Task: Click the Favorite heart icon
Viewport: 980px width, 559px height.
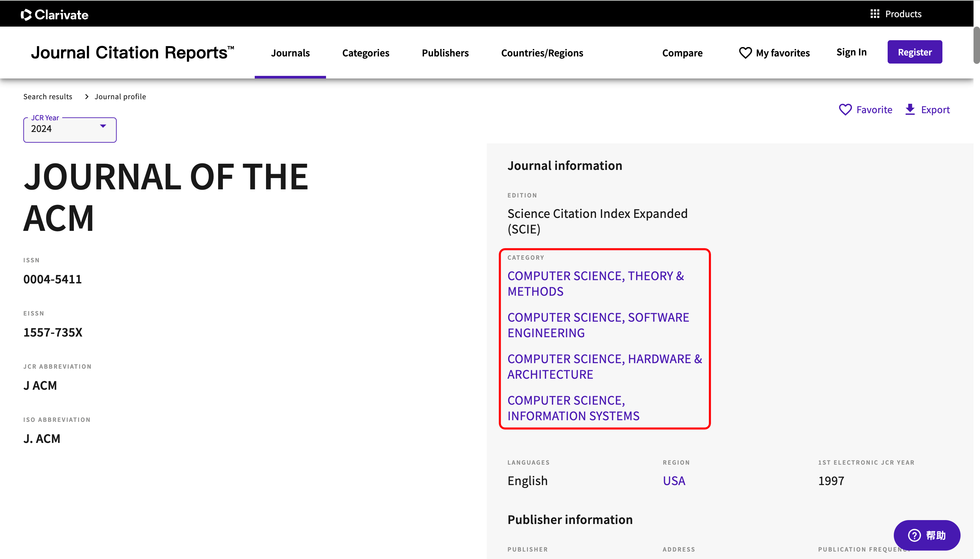Action: [x=845, y=110]
